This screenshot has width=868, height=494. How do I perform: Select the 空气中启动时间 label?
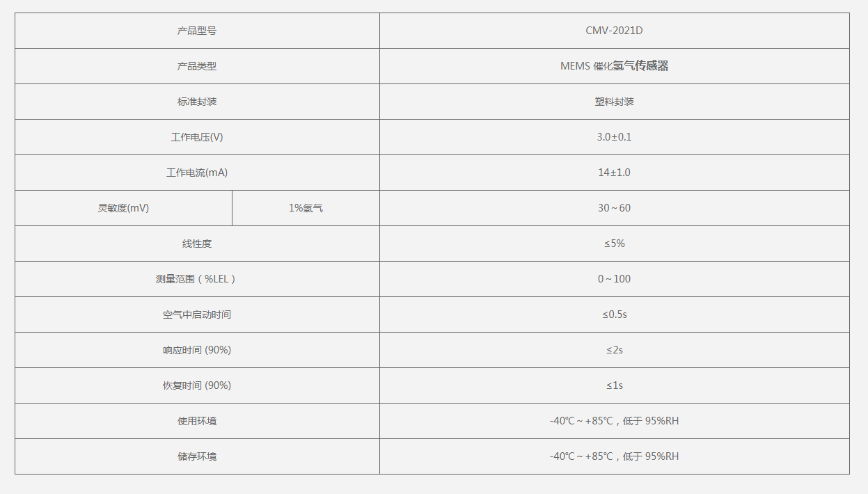pyautogui.click(x=197, y=314)
